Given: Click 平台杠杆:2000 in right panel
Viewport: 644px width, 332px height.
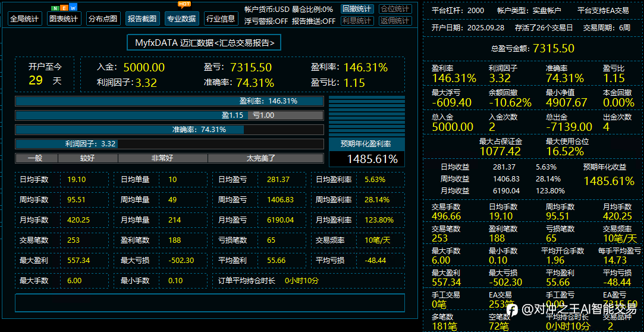Looking at the screenshot, I should 458,11.
